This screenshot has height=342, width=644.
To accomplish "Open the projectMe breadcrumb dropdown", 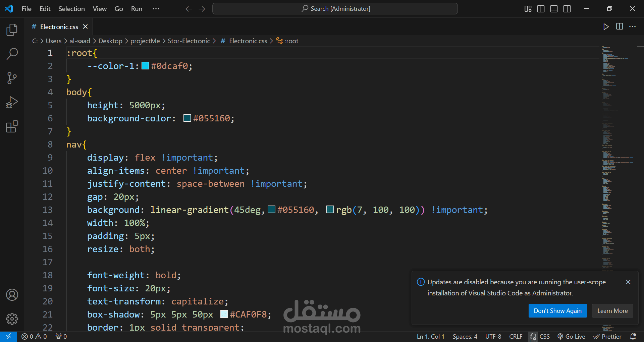I will pos(145,41).
